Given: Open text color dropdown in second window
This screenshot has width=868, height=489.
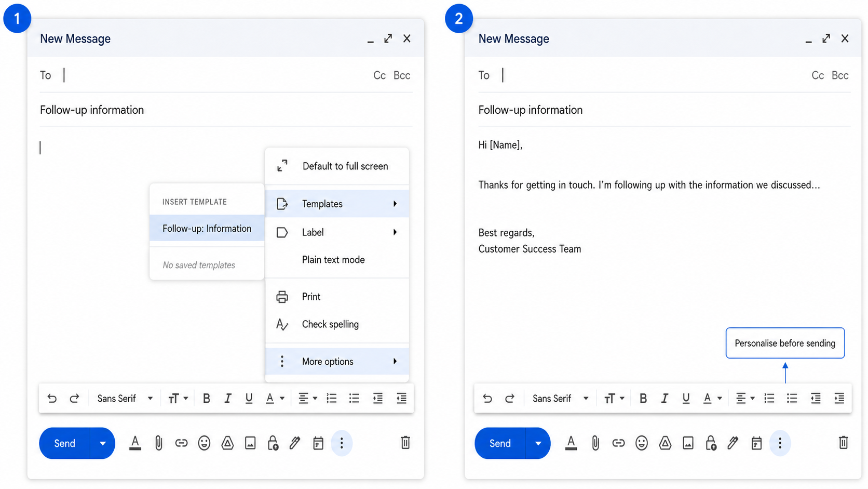Looking at the screenshot, I should click(x=712, y=399).
